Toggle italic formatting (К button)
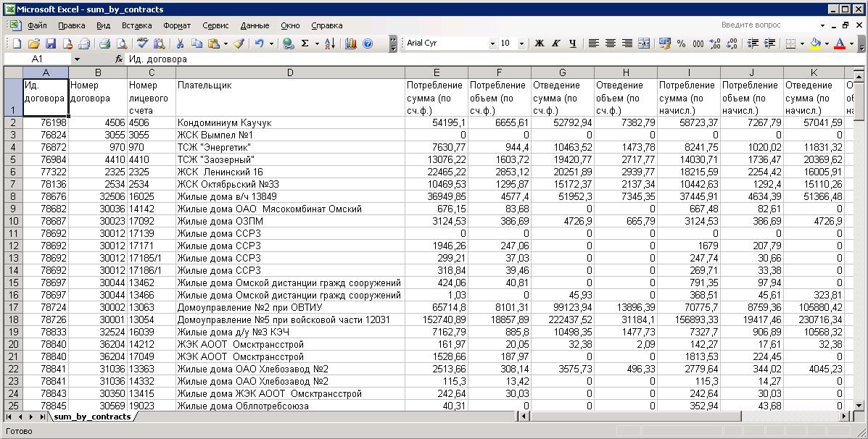 coord(555,43)
